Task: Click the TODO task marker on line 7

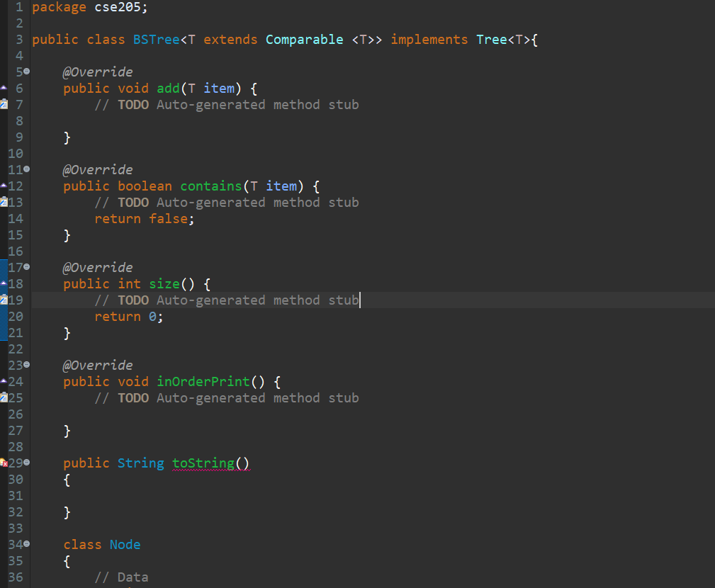Action: pyautogui.click(x=4, y=104)
